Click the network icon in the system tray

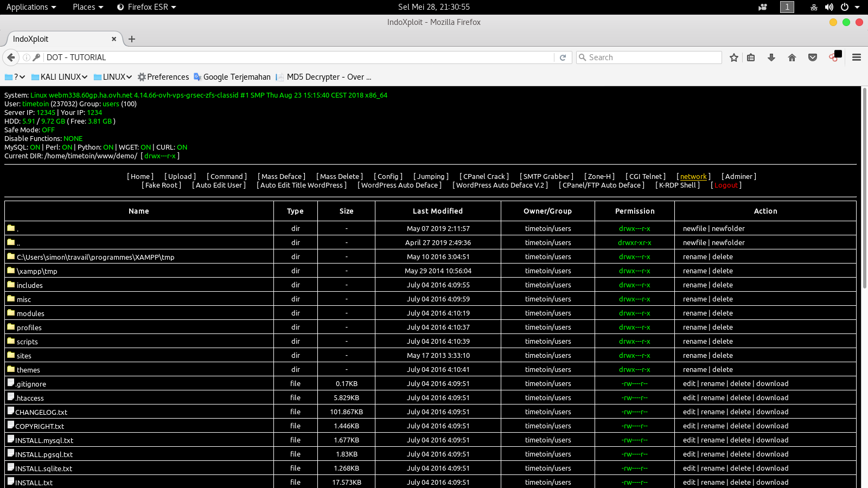[813, 7]
